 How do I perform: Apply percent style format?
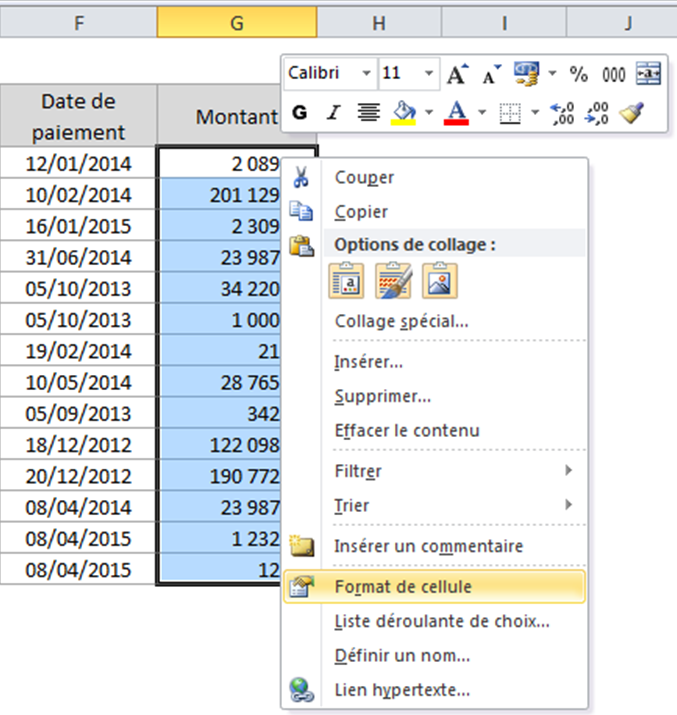point(578,74)
